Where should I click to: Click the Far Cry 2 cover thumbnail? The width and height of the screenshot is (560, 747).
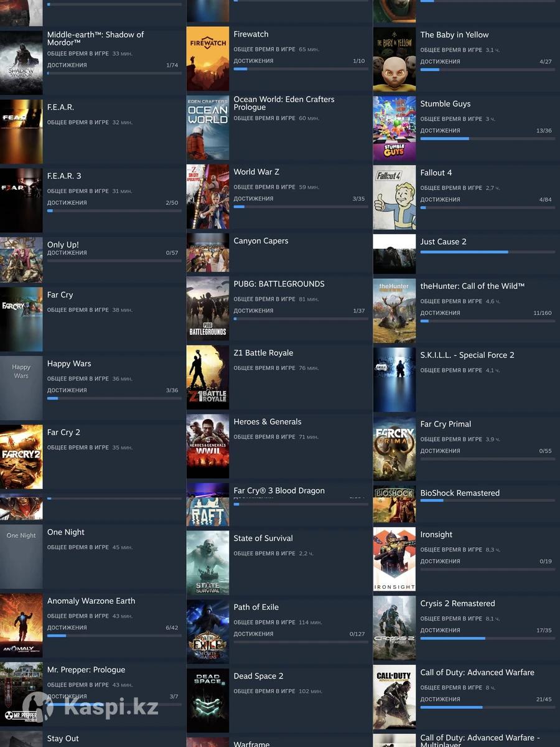[x=21, y=457]
